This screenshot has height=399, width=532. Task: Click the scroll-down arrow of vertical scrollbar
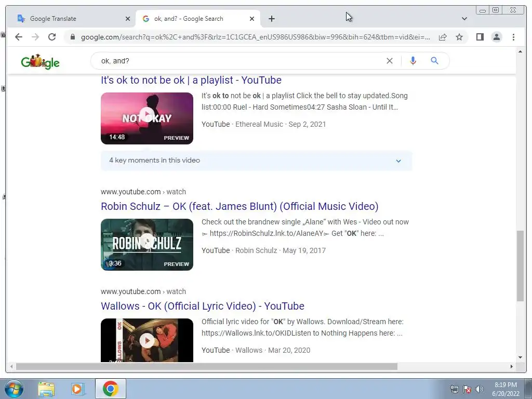point(520,357)
